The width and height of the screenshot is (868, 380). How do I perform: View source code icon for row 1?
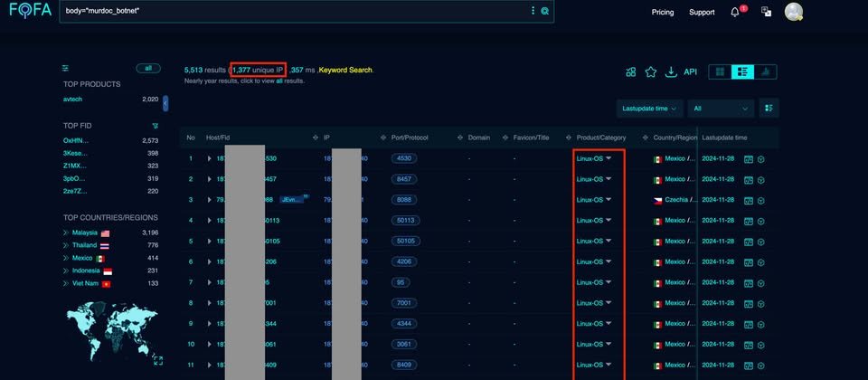point(749,159)
